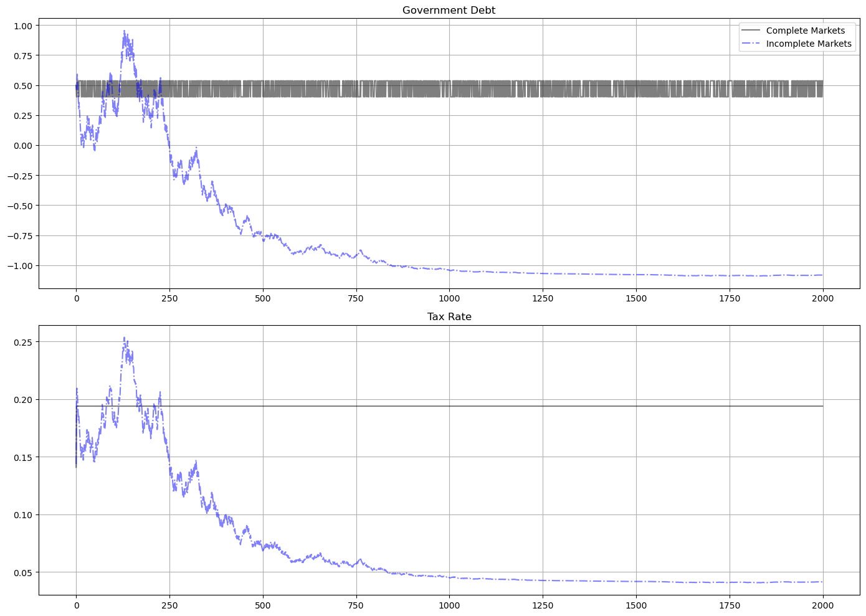Click the 0.00 y-axis tick label
The height and width of the screenshot is (616, 866).
[22, 146]
